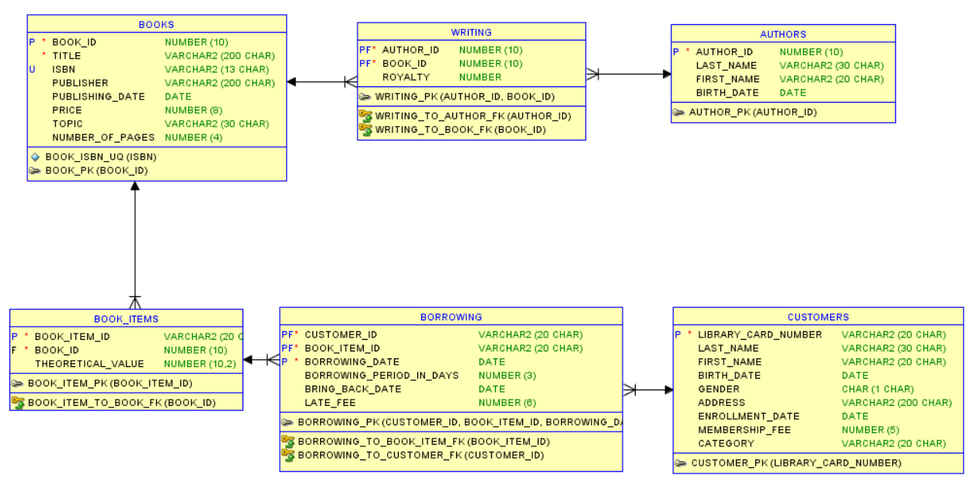Image resolution: width=980 pixels, height=493 pixels.
Task: Click the BOOK_ITEM_TO_BOOK_FK foreign key icon
Action: [x=18, y=402]
